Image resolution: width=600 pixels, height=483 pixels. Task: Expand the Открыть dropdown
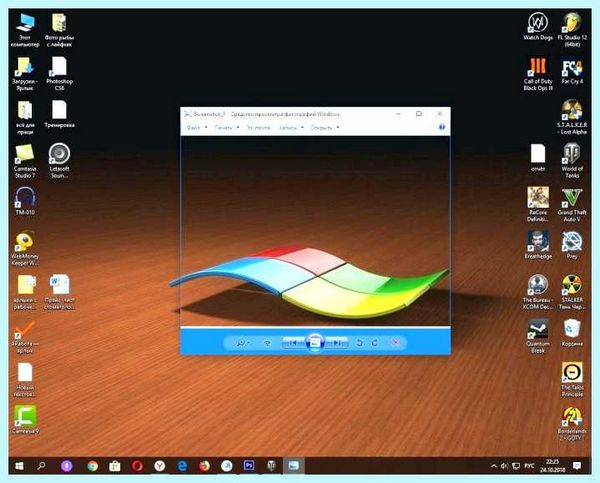pos(337,127)
